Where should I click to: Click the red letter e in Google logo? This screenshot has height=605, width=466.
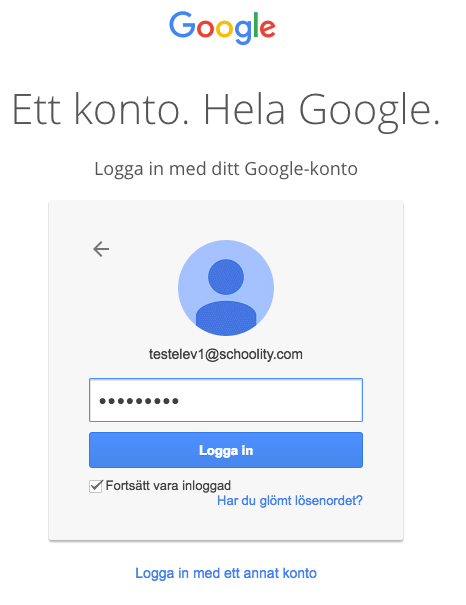267,28
